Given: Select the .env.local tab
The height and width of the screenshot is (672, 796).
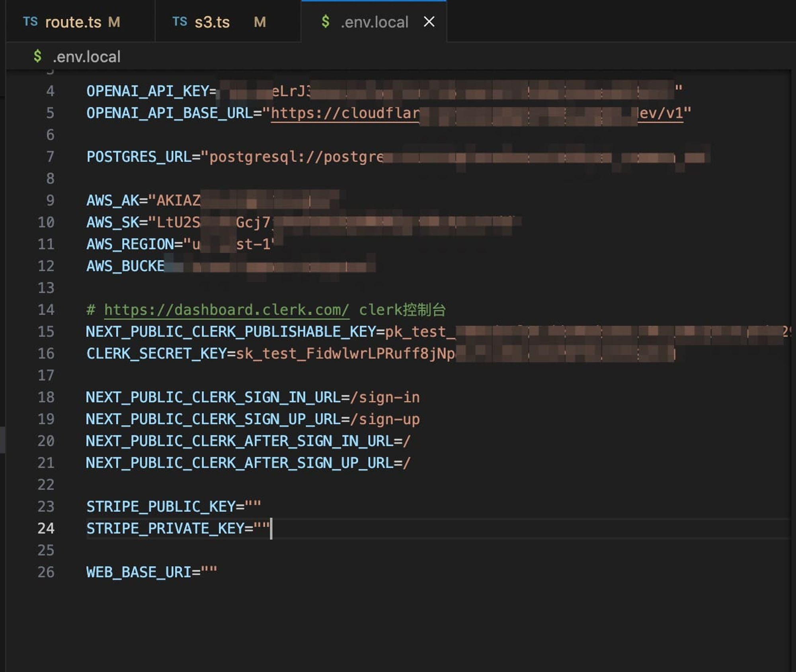Looking at the screenshot, I should coord(374,22).
